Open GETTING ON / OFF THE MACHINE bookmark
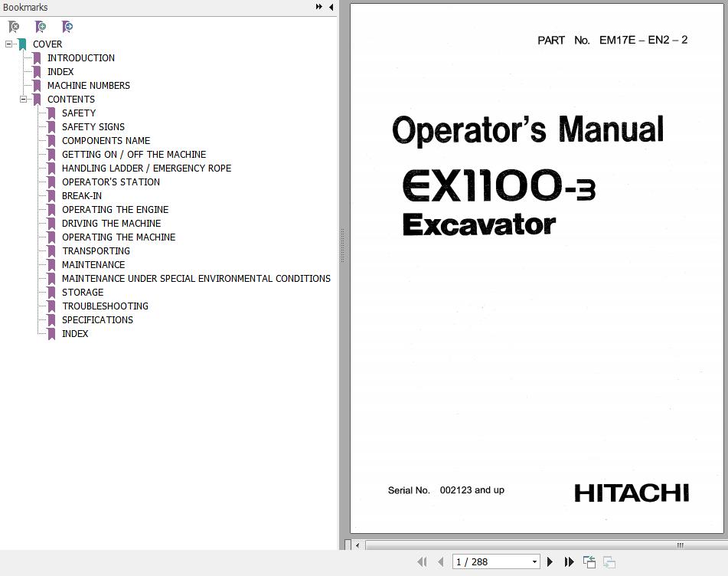 pos(134,155)
